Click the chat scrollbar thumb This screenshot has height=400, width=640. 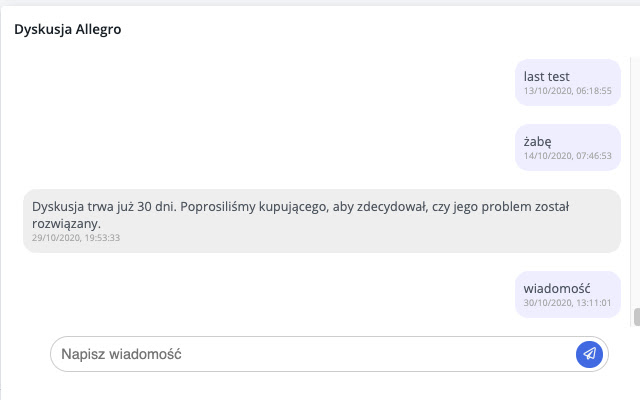(x=636, y=317)
